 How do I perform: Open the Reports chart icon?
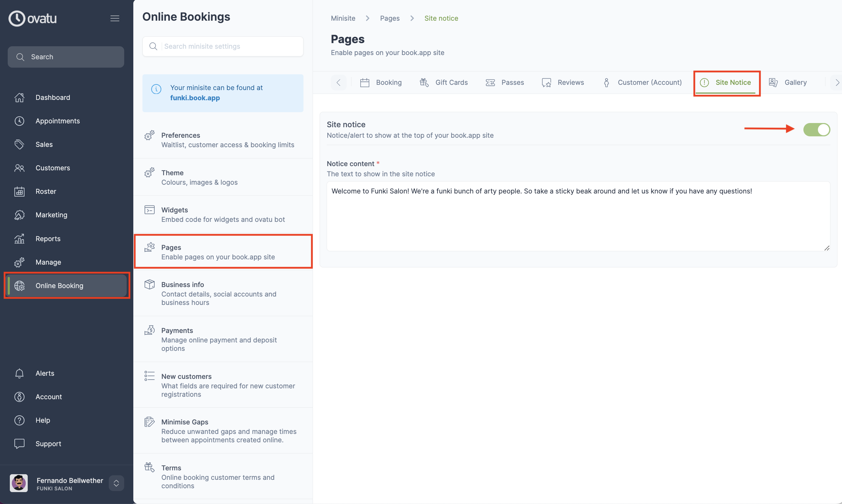click(x=20, y=238)
